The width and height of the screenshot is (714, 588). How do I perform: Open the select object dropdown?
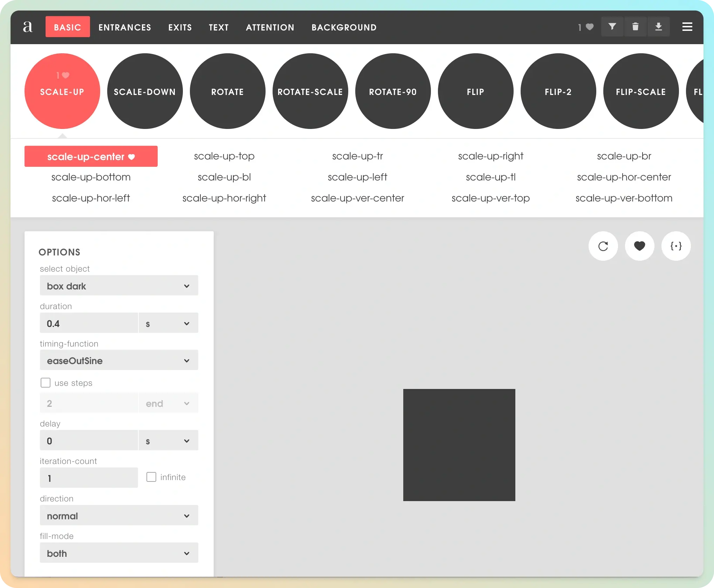pyautogui.click(x=119, y=286)
